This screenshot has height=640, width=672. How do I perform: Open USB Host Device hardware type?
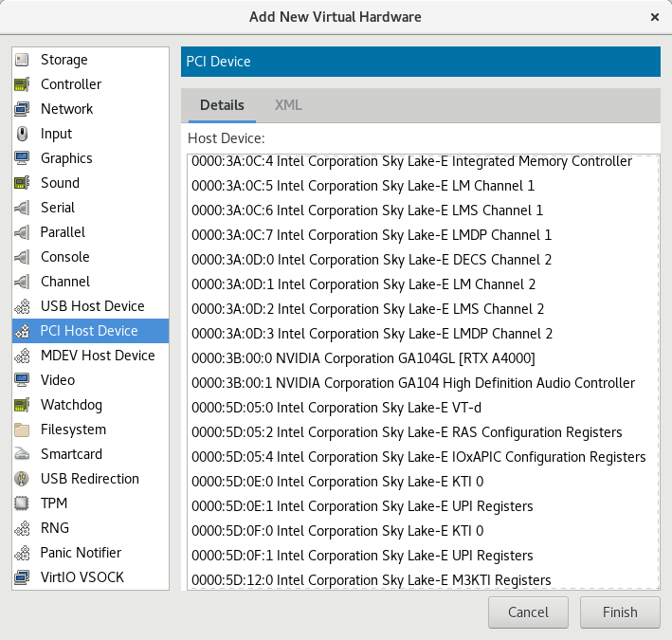[92, 306]
